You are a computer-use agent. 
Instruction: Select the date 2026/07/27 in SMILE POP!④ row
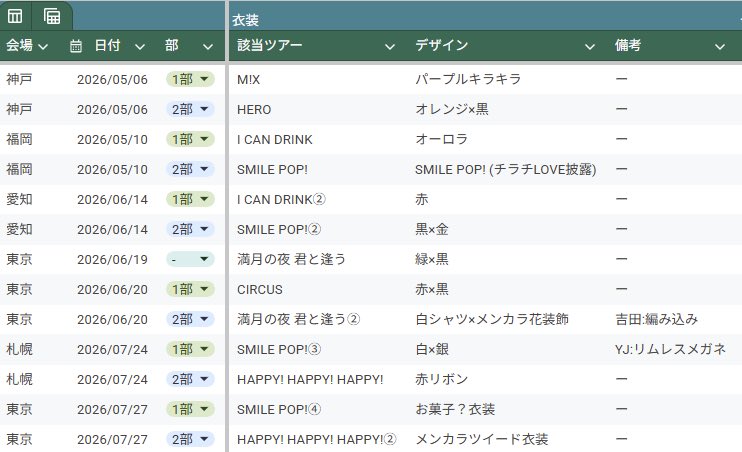pyautogui.click(x=112, y=409)
